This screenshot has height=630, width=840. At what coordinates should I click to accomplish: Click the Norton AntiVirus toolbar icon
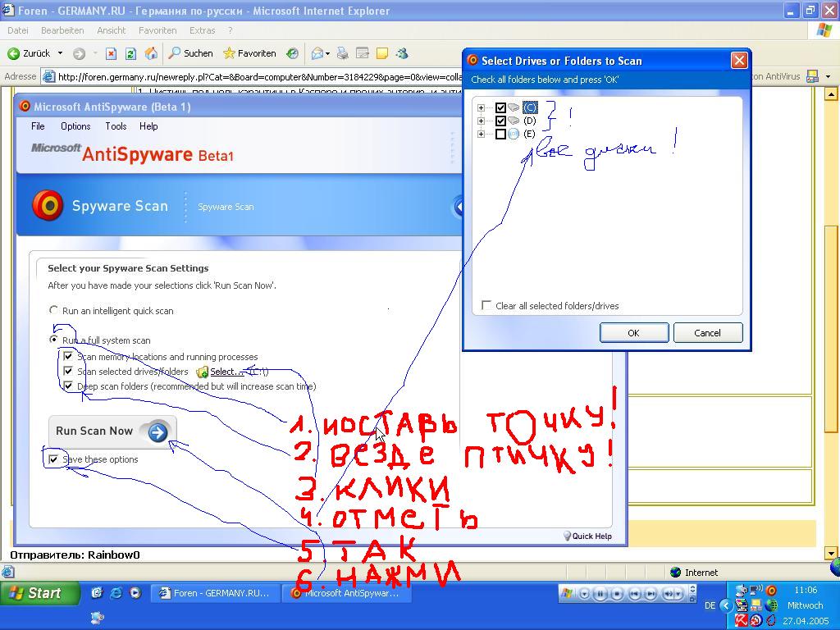point(812,76)
